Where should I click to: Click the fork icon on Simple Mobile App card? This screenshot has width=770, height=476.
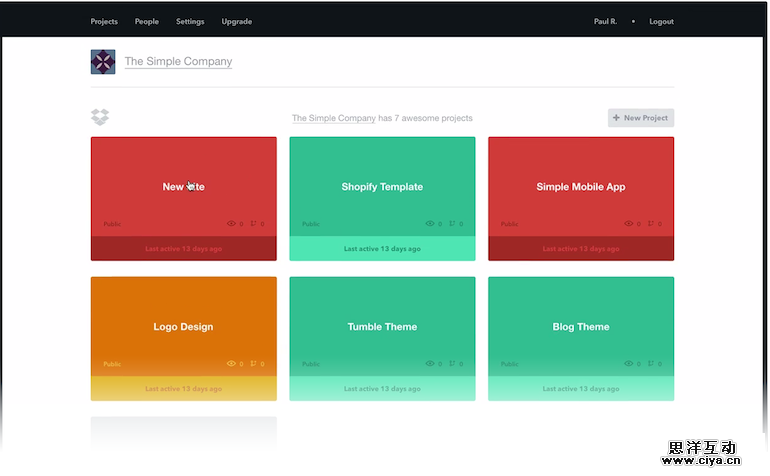tap(651, 224)
